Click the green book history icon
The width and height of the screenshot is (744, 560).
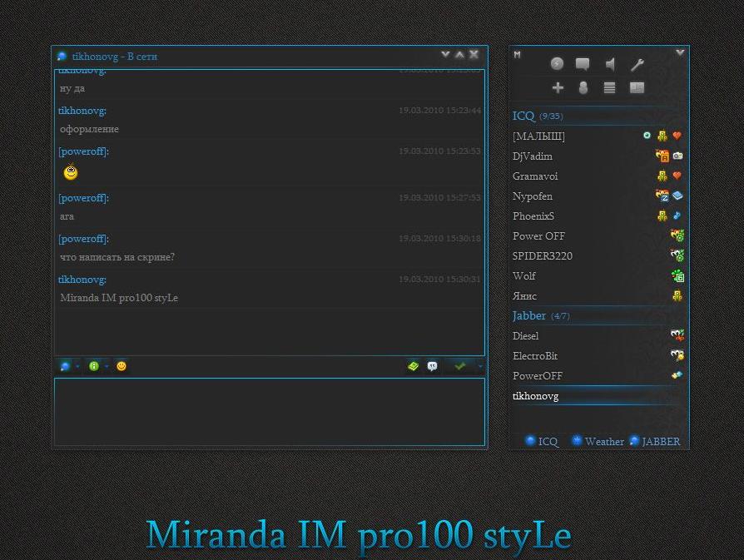pyautogui.click(x=413, y=366)
